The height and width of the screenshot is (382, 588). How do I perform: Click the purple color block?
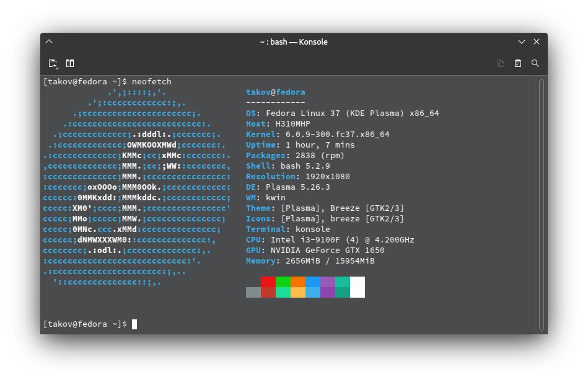[328, 282]
